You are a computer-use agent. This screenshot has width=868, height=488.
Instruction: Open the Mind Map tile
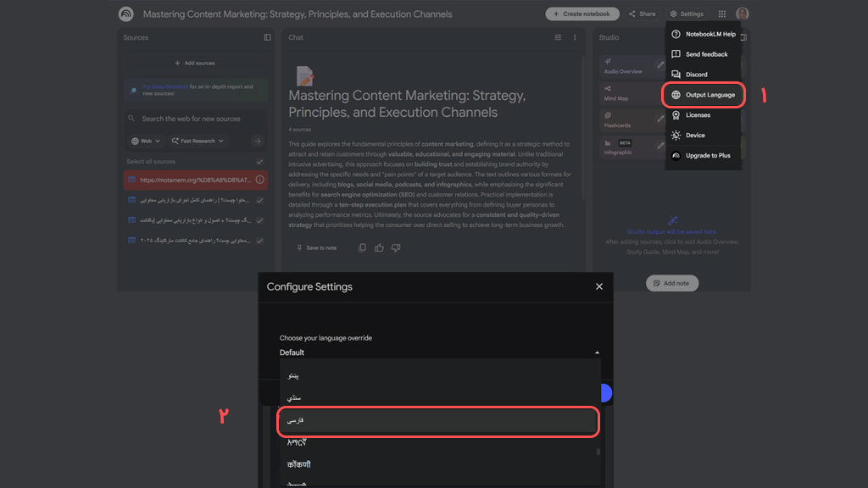(x=631, y=93)
